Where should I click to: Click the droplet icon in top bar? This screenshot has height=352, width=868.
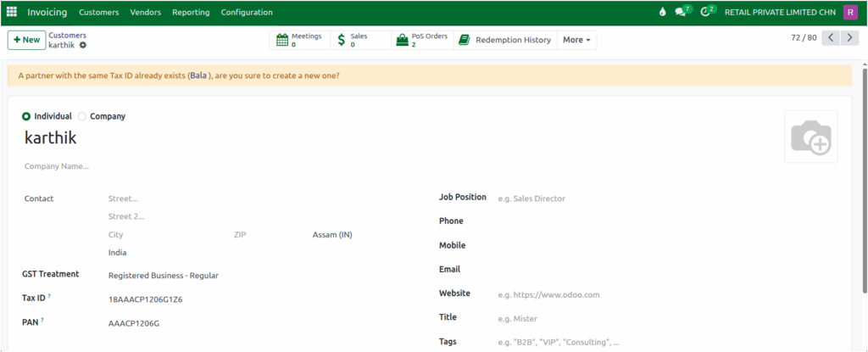click(662, 12)
